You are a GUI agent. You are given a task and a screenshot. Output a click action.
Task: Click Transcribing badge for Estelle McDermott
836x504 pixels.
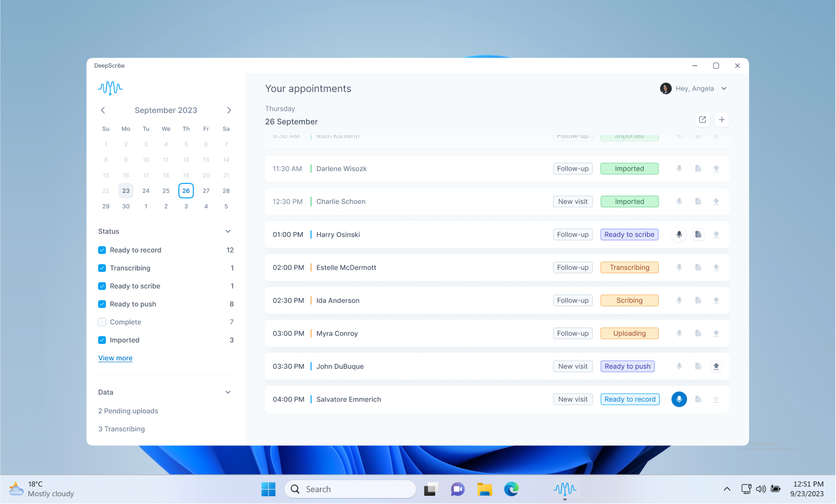pyautogui.click(x=629, y=268)
